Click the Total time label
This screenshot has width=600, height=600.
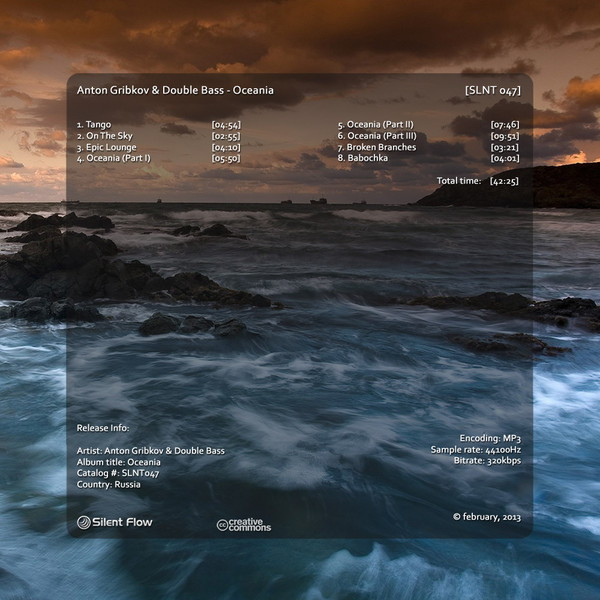pos(459,181)
